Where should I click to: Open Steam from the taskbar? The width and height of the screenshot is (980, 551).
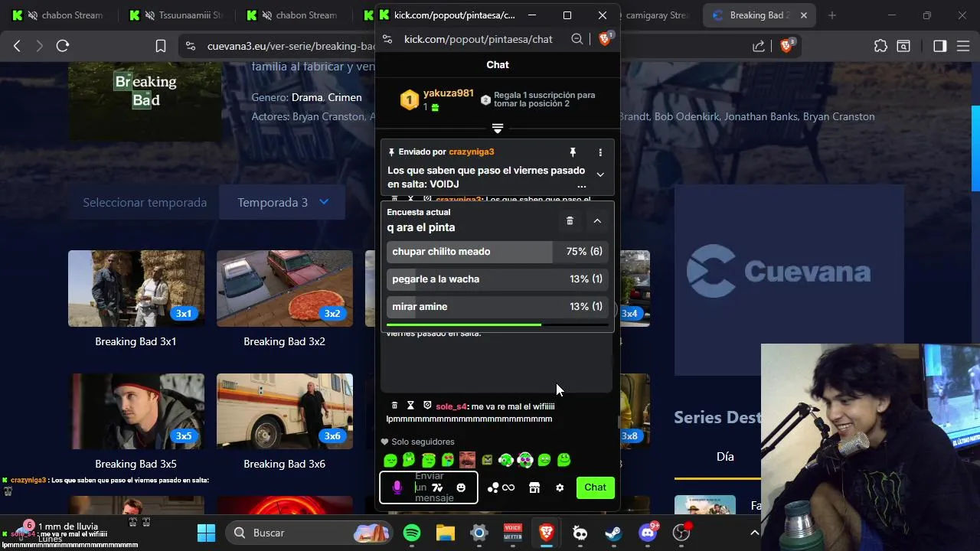pos(613,533)
